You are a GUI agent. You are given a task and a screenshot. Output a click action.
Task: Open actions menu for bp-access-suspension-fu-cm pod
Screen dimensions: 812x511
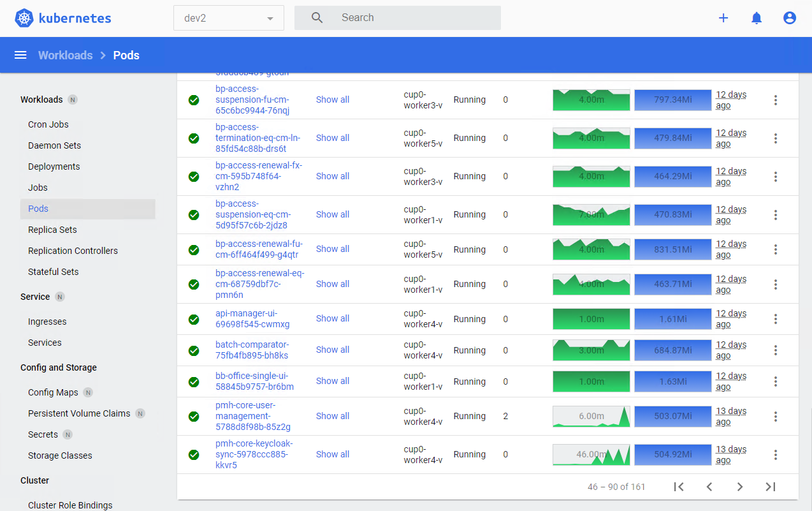[776, 100]
